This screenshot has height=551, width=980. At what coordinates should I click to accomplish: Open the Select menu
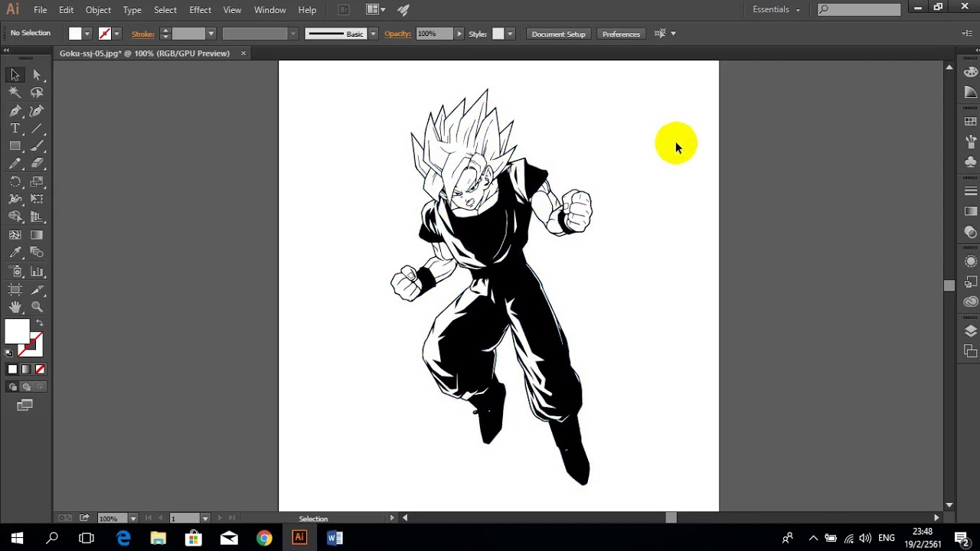coord(165,10)
